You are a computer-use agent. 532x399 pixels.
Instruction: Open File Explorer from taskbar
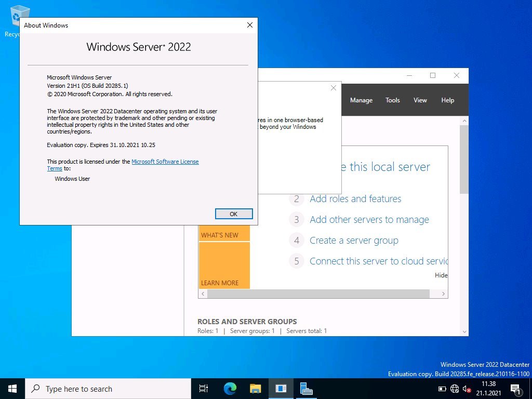pyautogui.click(x=256, y=389)
